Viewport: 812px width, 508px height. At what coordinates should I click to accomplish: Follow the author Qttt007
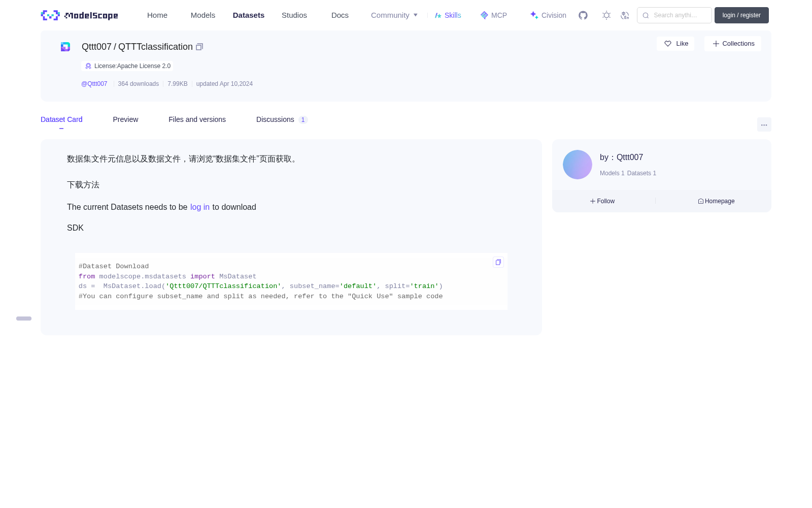[602, 201]
